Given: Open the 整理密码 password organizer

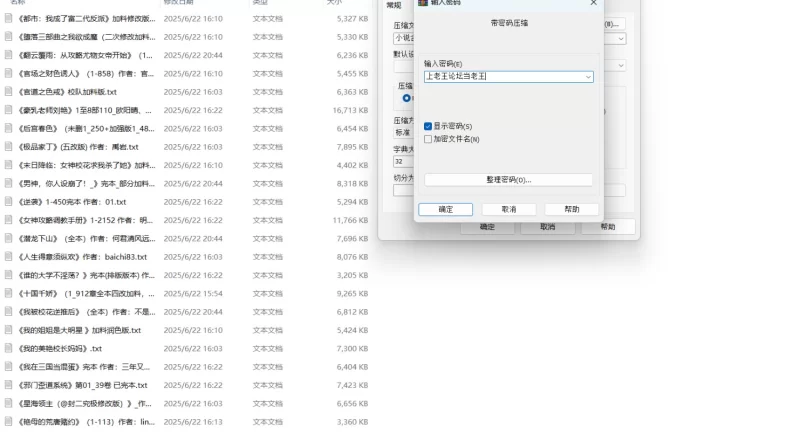Looking at the screenshot, I should click(508, 180).
